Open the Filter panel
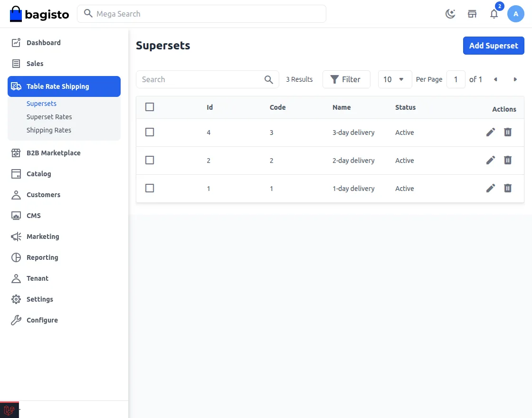The image size is (532, 418). coord(346,79)
